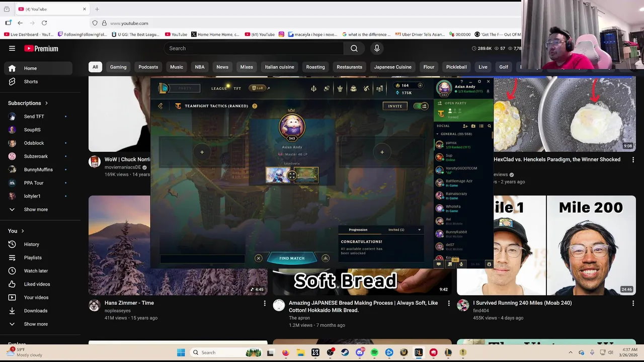Expand Show more under Downloads

tap(36, 324)
